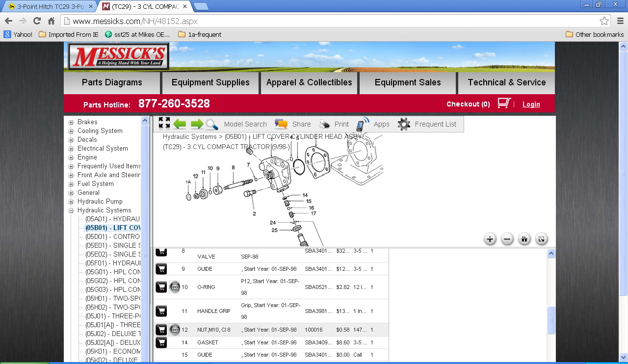Viewport: 628px width, 364px height.
Task: Bookmark this page with the star icon
Action: pos(604,21)
